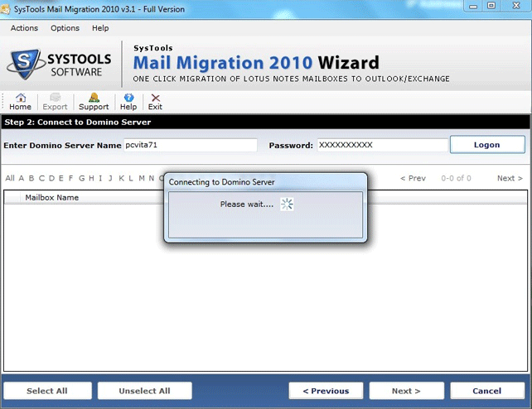Filter mailboxes by letter C
The image size is (532, 409).
(41, 178)
